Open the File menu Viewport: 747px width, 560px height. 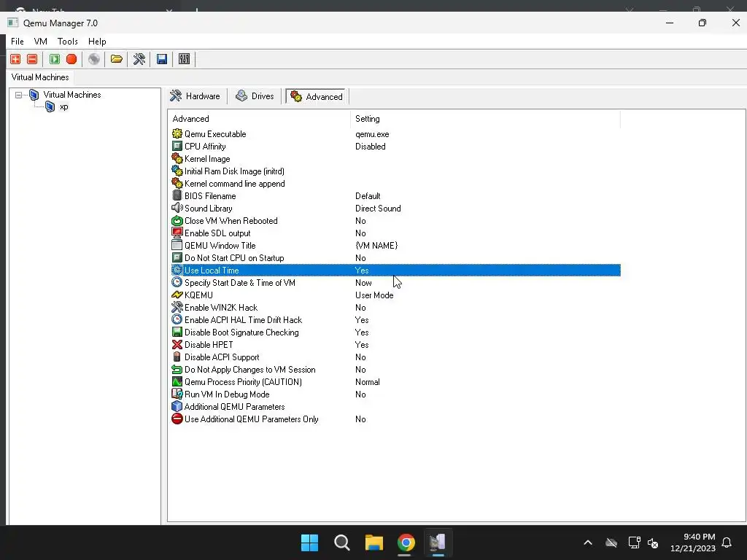tap(18, 42)
